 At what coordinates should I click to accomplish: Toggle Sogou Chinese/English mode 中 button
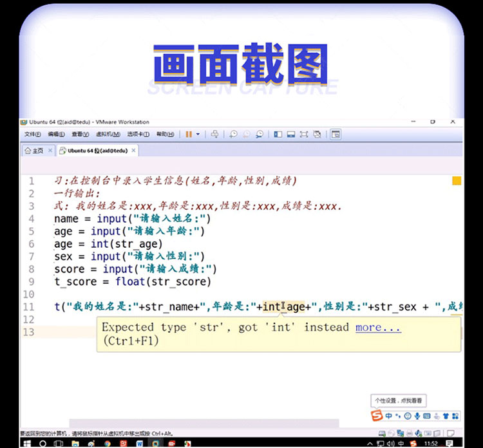click(388, 416)
